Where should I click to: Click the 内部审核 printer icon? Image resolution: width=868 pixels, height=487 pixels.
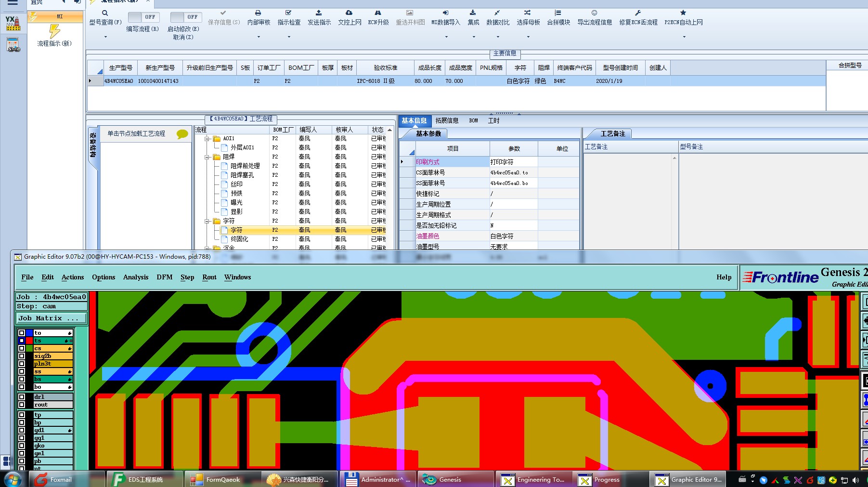[x=258, y=13]
